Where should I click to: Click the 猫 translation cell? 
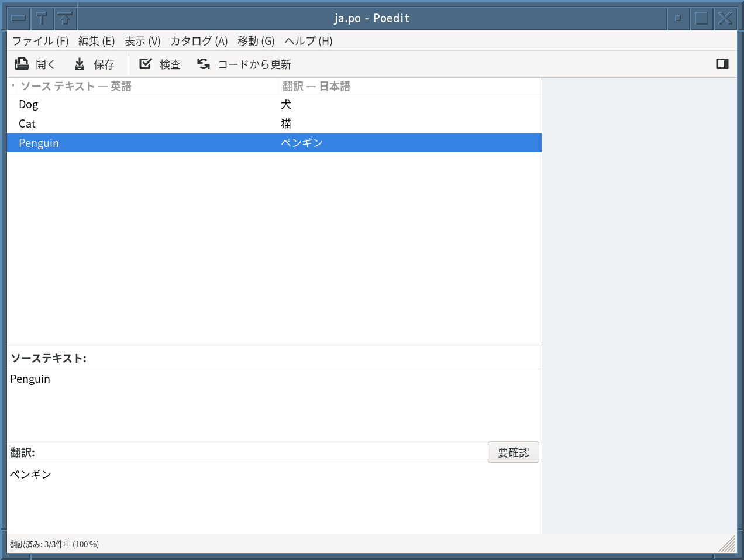(x=286, y=123)
